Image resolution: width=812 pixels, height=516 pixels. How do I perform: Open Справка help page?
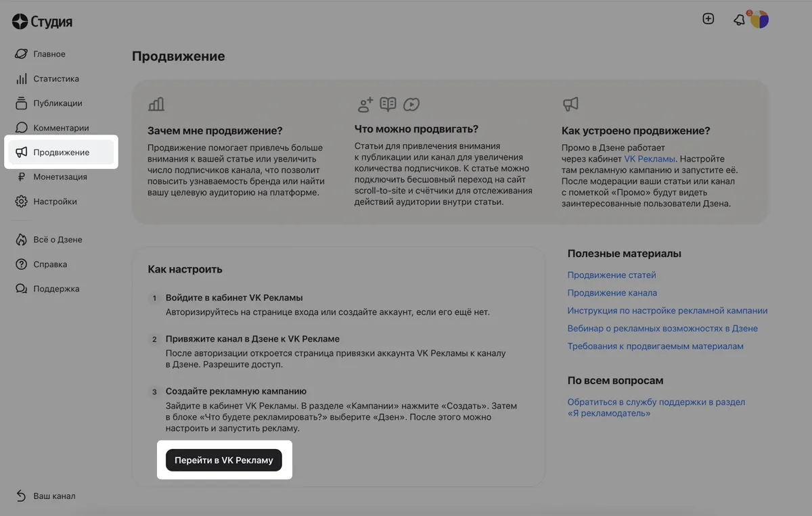coord(50,264)
